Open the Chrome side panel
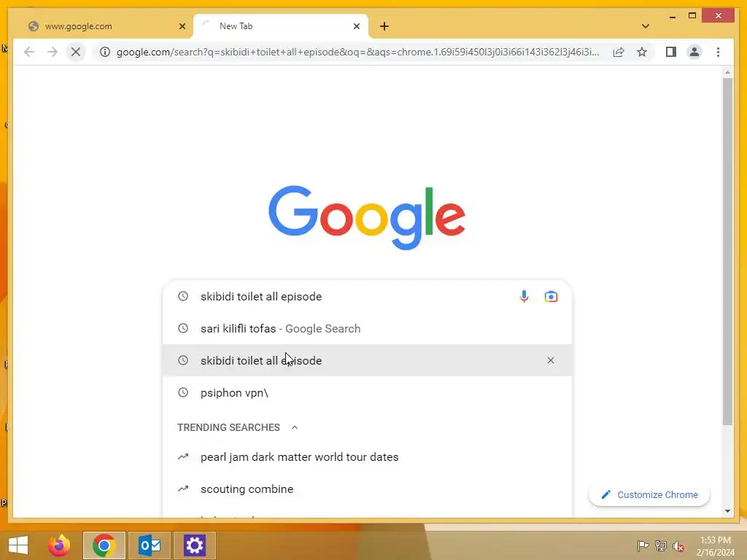 671,52
